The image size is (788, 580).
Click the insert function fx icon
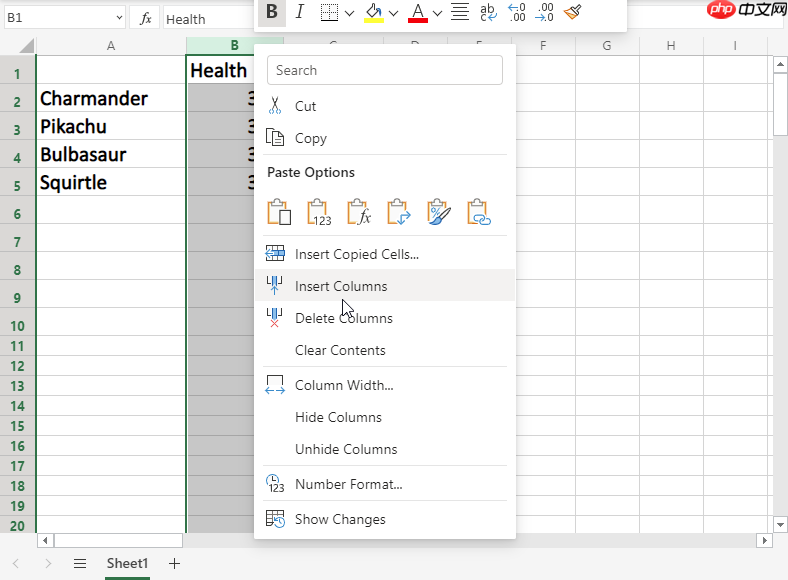[x=145, y=19]
